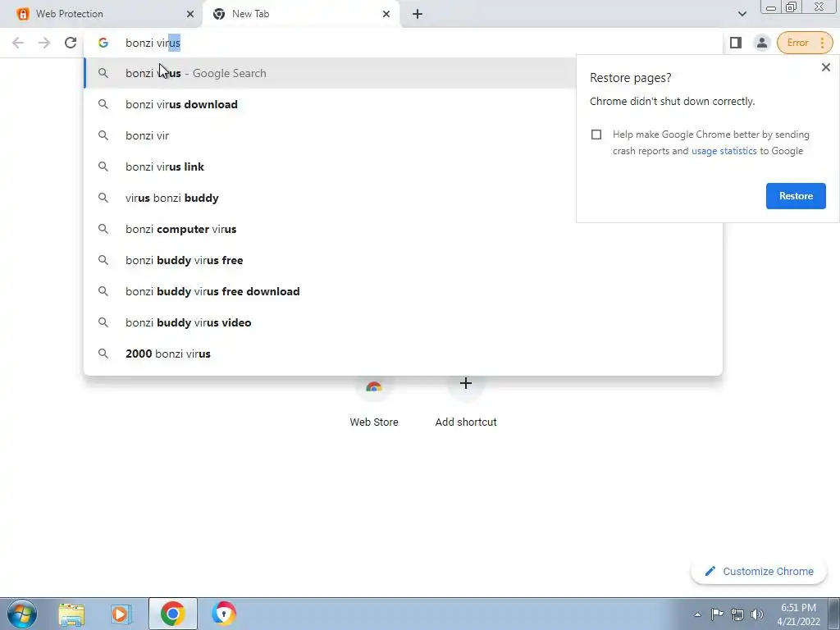Open the Action Center flag icon

pyautogui.click(x=717, y=614)
